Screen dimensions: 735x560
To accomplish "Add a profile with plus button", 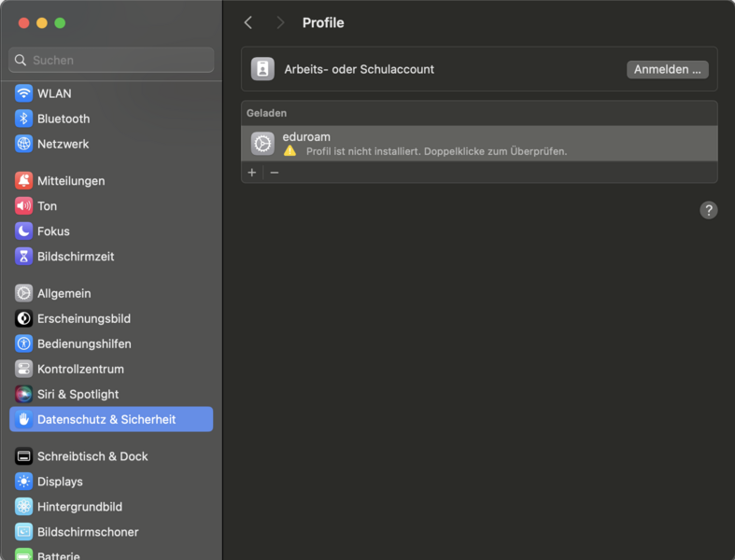I will [x=252, y=173].
